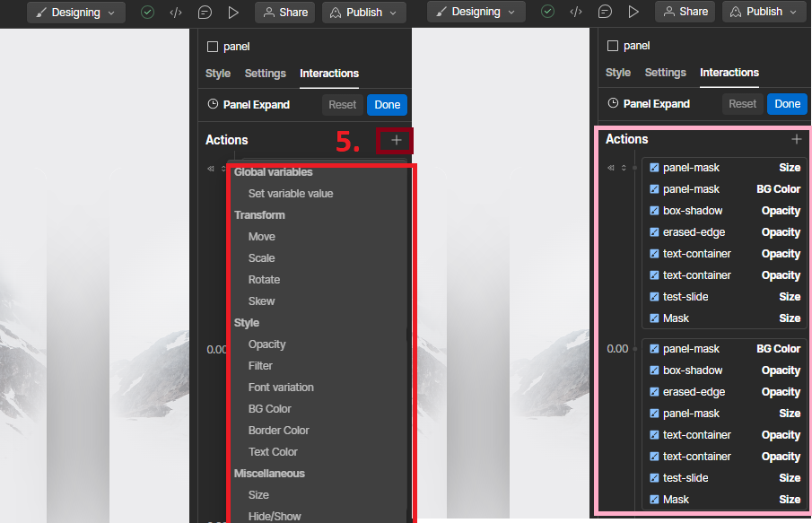812x523 pixels.
Task: Switch to the Settings tab in right panel
Action: pyautogui.click(x=666, y=73)
